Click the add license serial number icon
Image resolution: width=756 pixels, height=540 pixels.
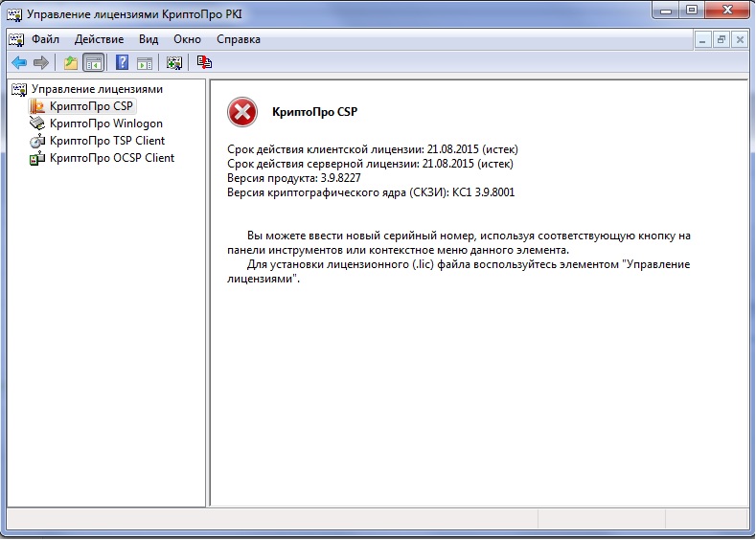174,62
